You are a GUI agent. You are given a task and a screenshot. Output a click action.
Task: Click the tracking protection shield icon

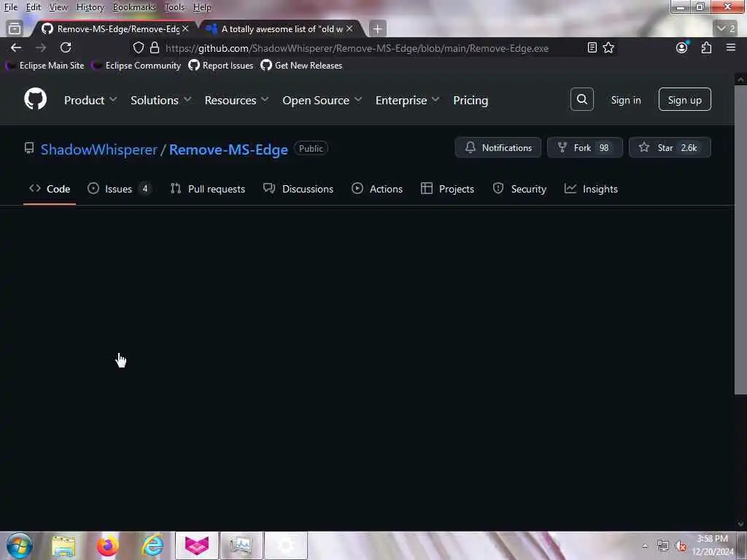click(x=138, y=47)
